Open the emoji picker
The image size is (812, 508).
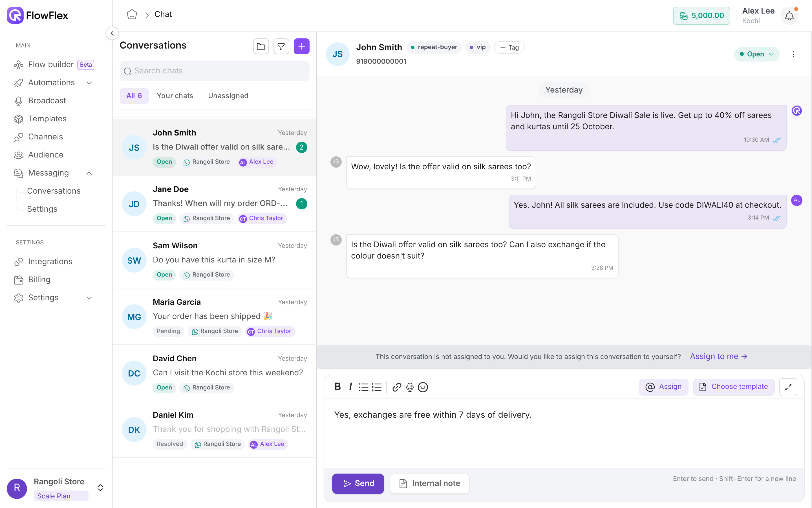pyautogui.click(x=423, y=387)
